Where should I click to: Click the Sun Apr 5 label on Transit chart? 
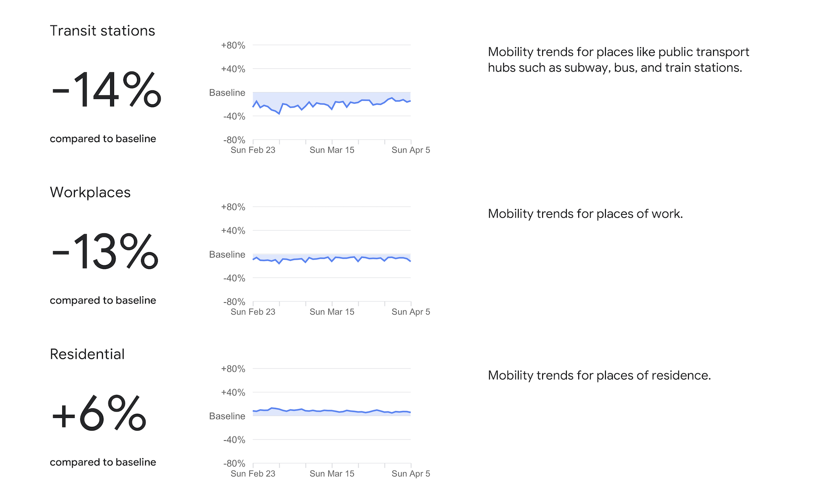click(411, 150)
